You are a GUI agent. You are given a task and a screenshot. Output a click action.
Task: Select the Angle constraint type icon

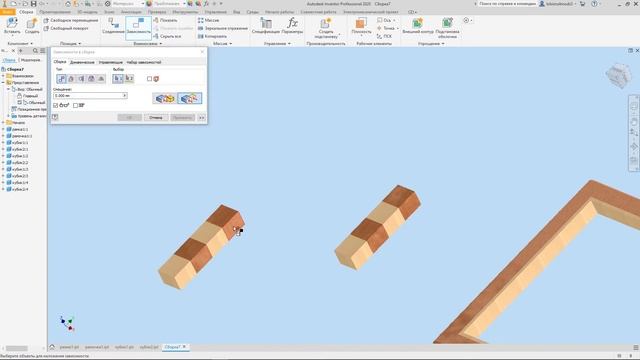pos(71,78)
